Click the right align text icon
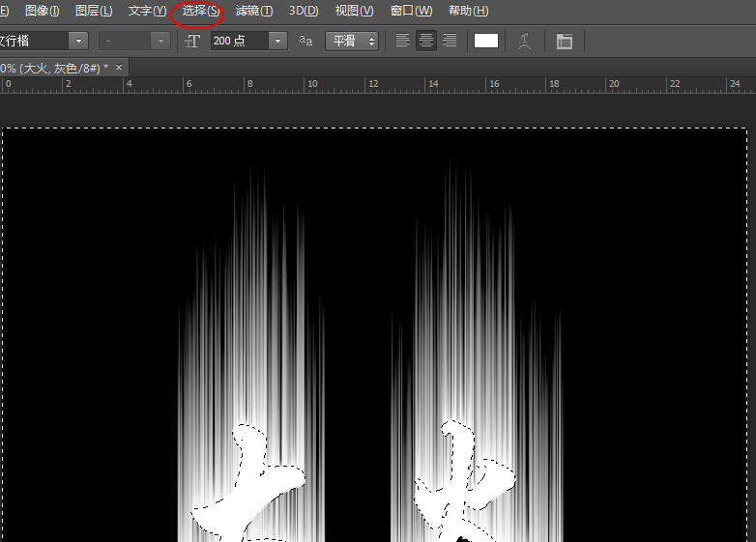Viewport: 756px width, 542px height. tap(450, 41)
